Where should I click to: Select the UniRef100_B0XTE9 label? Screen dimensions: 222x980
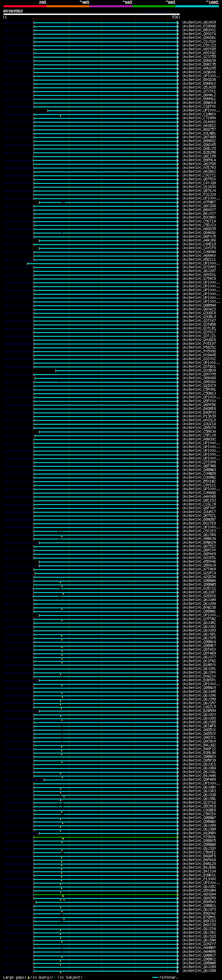(199, 524)
